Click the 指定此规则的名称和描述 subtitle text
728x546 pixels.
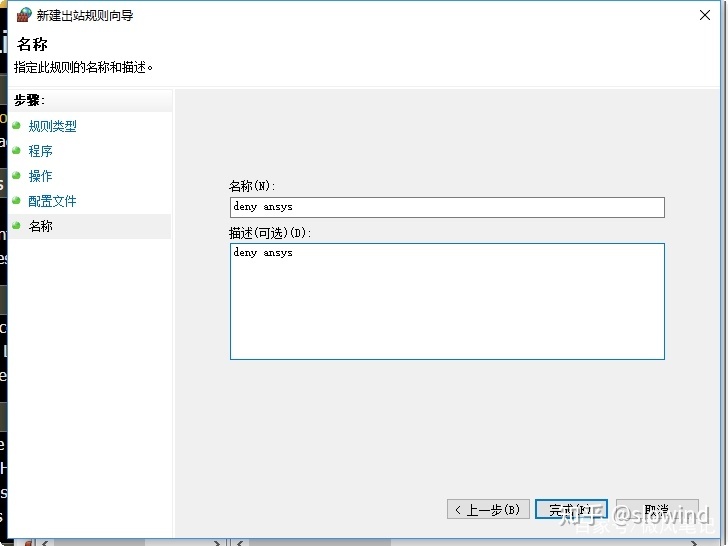[84, 67]
